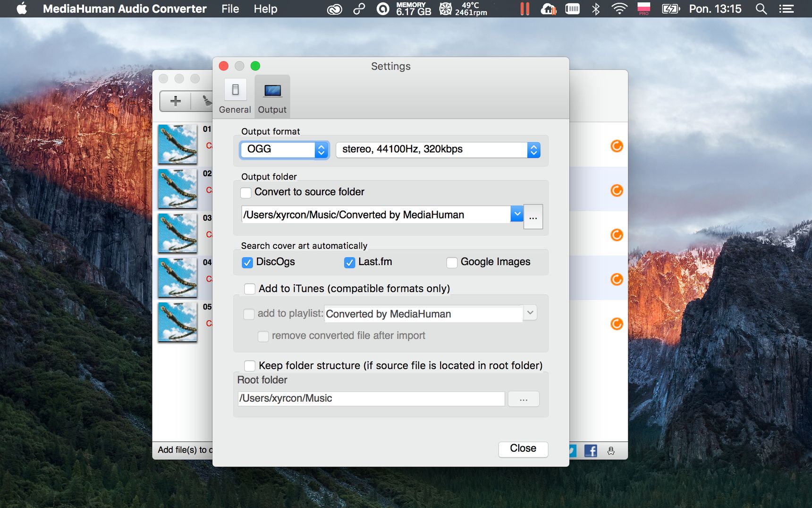Select track 01 thumbnail in file list
812x508 pixels.
click(178, 144)
